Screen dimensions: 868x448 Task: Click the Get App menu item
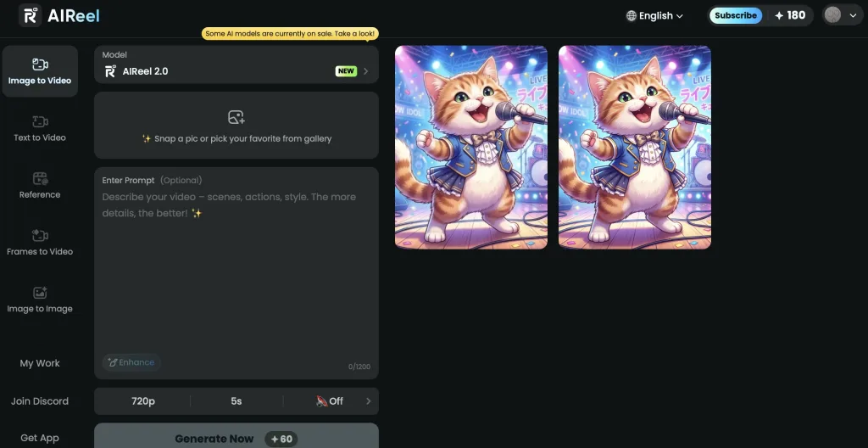click(x=40, y=438)
